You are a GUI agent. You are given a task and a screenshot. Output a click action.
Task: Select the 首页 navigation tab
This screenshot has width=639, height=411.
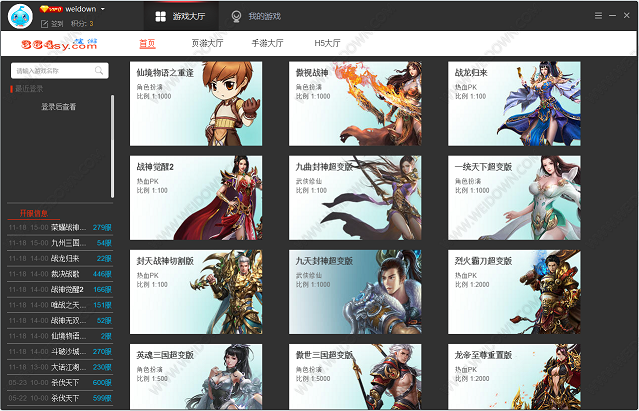[147, 43]
